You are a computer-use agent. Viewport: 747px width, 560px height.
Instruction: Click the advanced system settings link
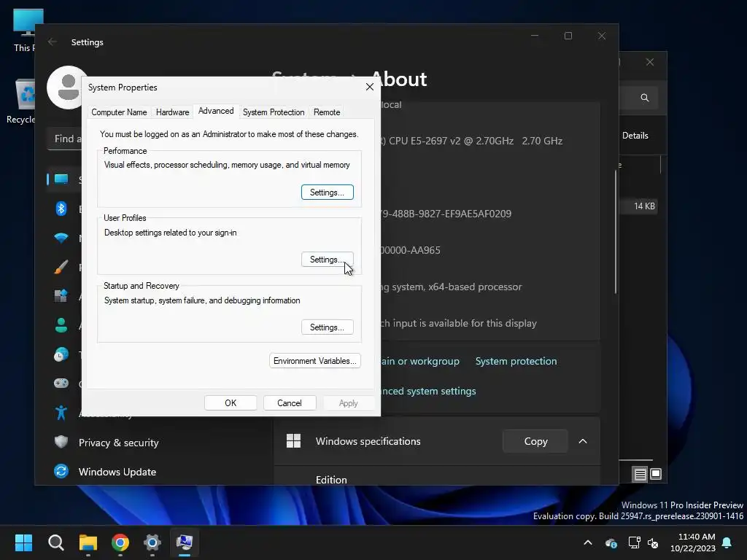click(427, 391)
